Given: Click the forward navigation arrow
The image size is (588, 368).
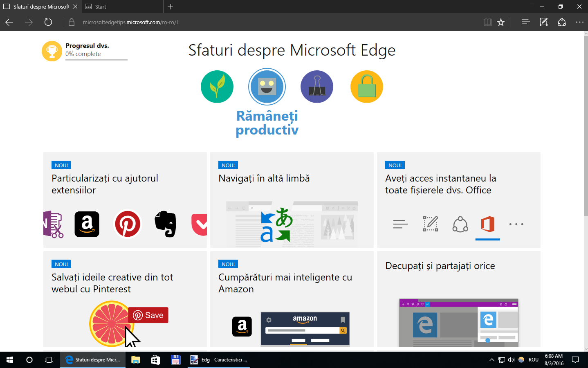Looking at the screenshot, I should [29, 22].
